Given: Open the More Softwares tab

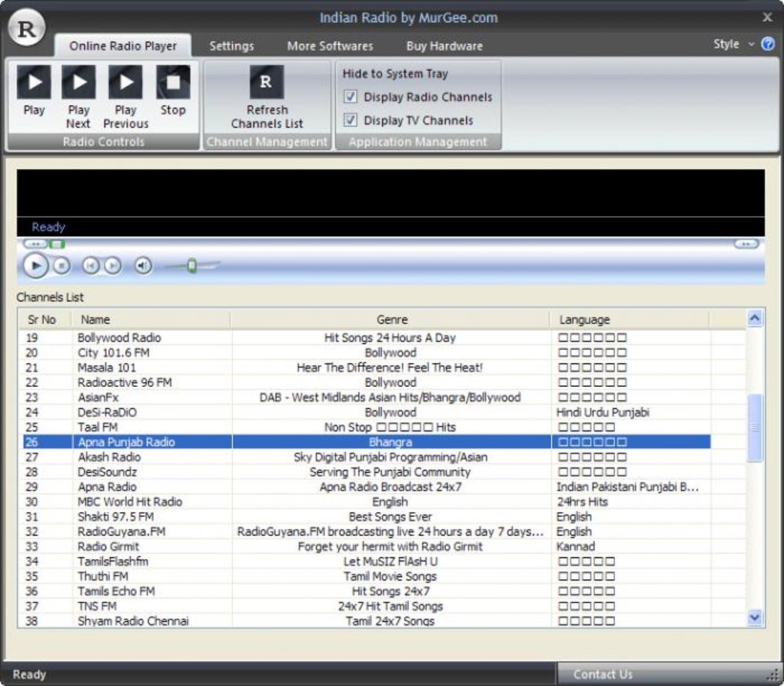Looking at the screenshot, I should [x=330, y=46].
